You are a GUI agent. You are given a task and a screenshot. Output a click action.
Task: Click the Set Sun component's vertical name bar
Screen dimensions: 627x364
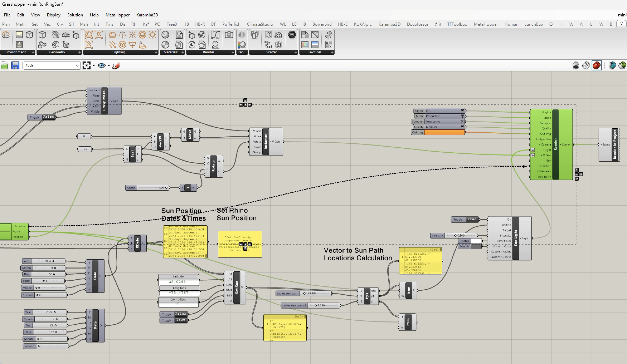(237, 287)
